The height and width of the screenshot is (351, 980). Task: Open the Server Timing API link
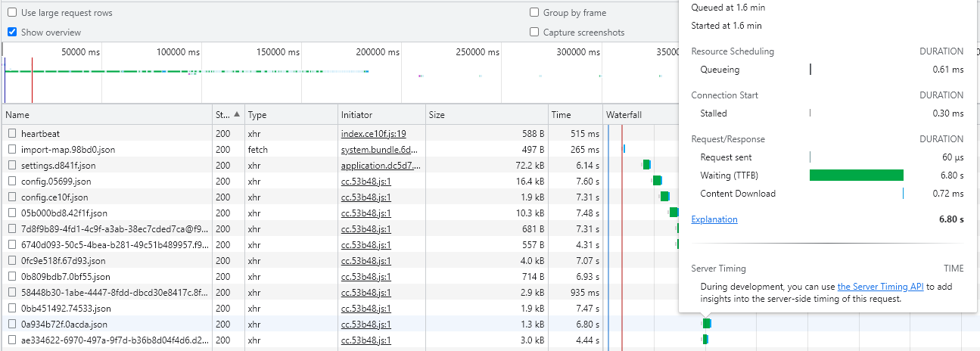(880, 287)
